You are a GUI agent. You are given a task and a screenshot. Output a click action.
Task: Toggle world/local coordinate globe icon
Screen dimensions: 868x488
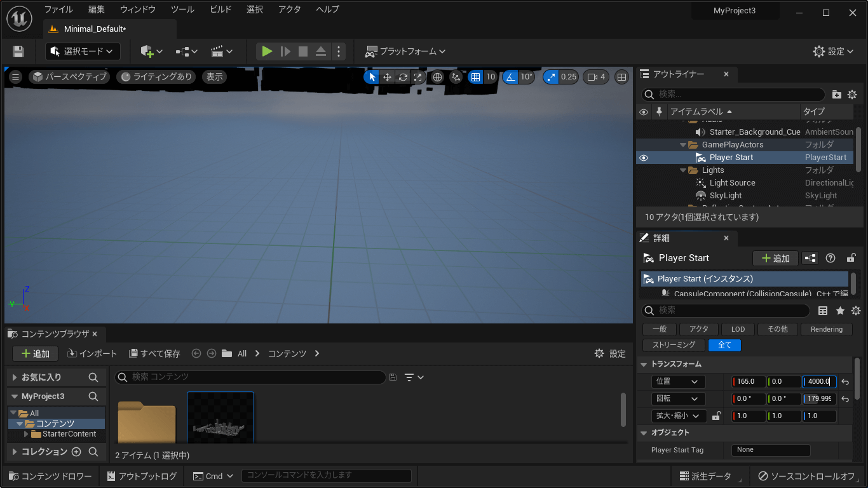click(437, 77)
